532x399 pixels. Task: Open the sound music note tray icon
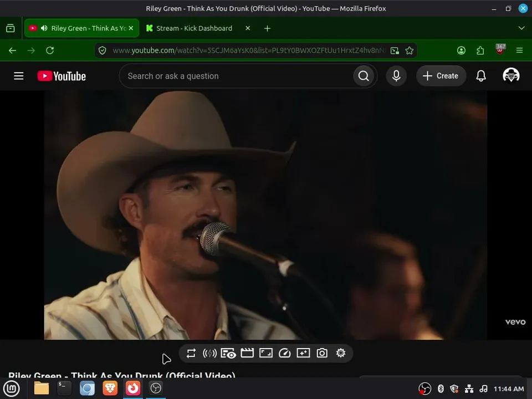(x=483, y=388)
